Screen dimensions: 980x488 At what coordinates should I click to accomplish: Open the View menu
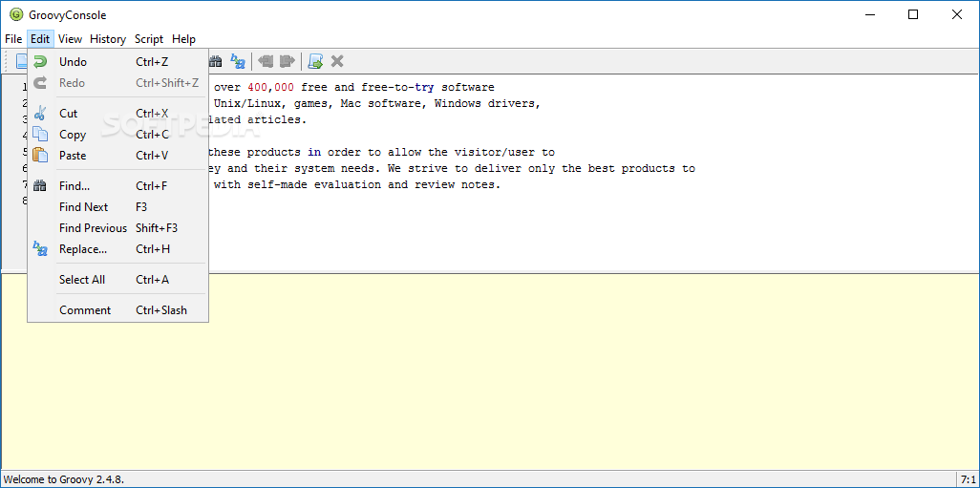point(70,39)
